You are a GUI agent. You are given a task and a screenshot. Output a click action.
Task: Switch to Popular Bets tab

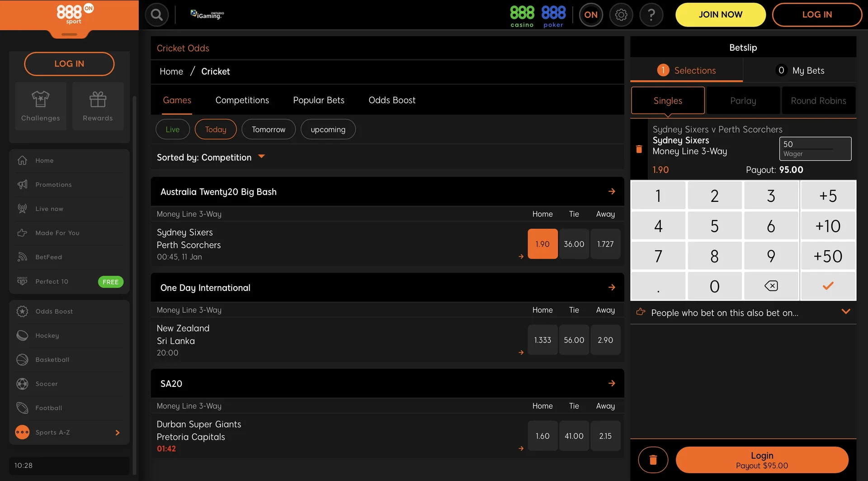[x=318, y=100]
